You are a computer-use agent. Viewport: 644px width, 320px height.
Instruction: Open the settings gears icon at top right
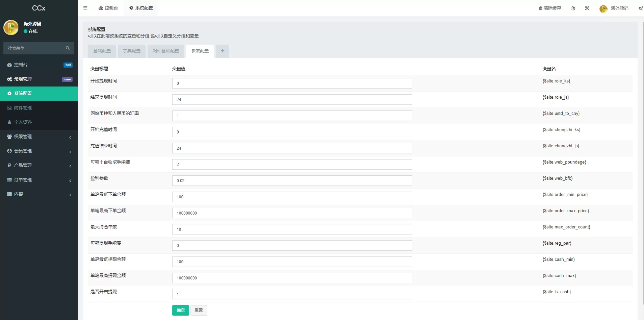pos(640,8)
